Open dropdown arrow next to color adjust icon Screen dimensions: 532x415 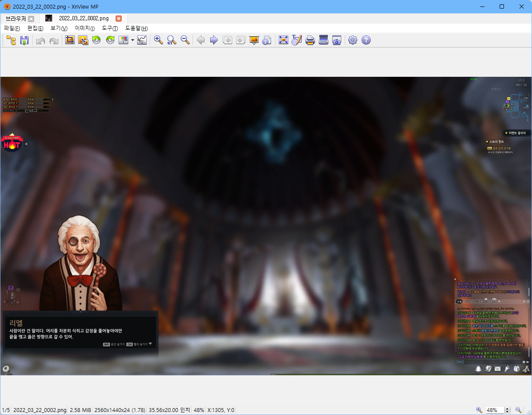click(132, 40)
